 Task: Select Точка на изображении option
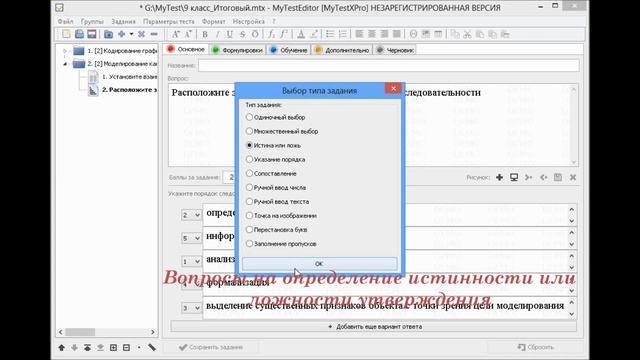click(x=281, y=216)
